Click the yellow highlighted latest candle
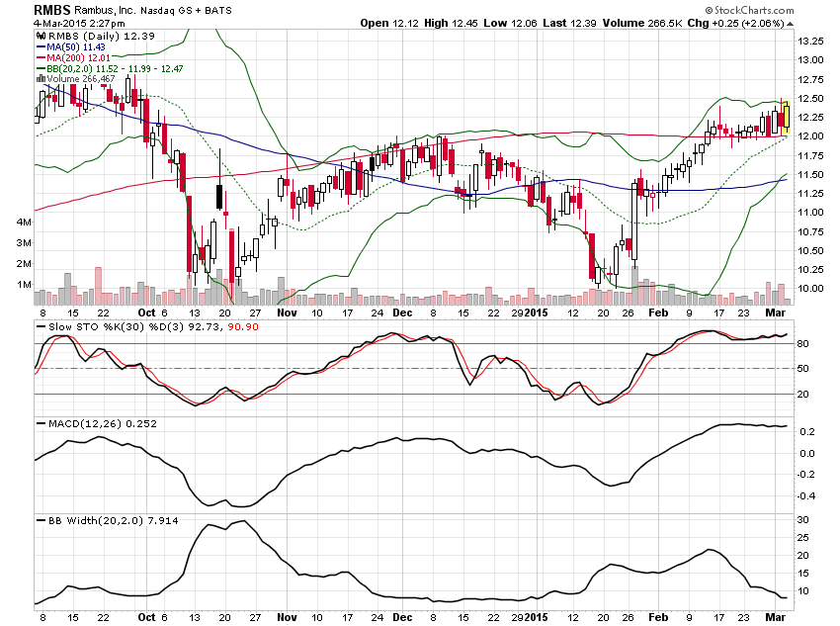 tap(787, 118)
